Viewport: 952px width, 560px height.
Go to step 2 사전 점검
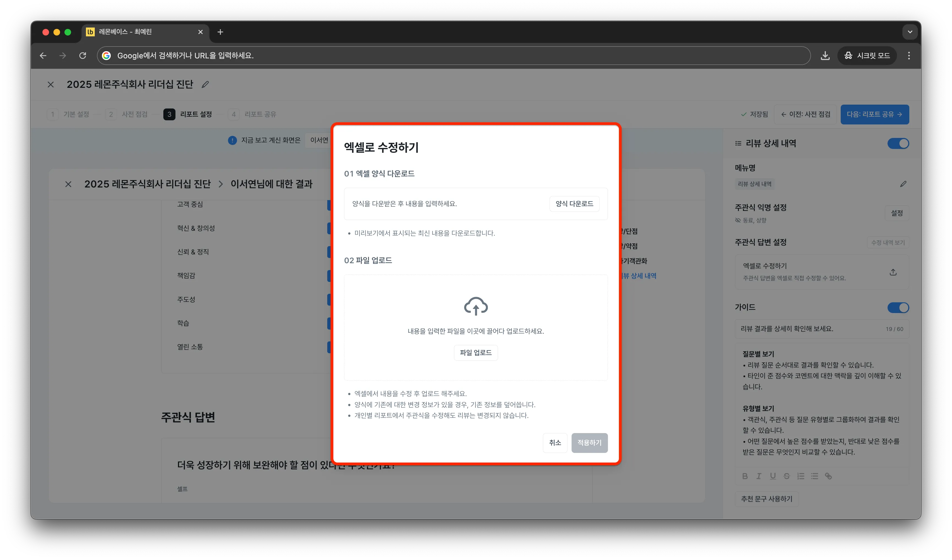(126, 114)
